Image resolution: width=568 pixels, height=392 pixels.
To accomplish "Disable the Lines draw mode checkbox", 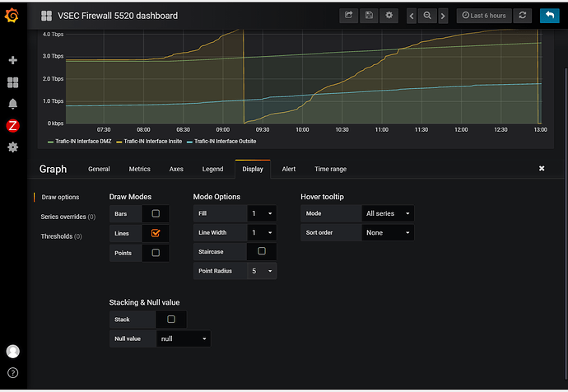I will pos(156,233).
